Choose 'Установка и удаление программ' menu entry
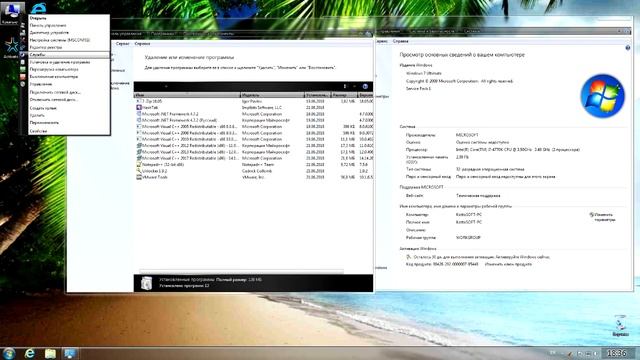 (60, 62)
